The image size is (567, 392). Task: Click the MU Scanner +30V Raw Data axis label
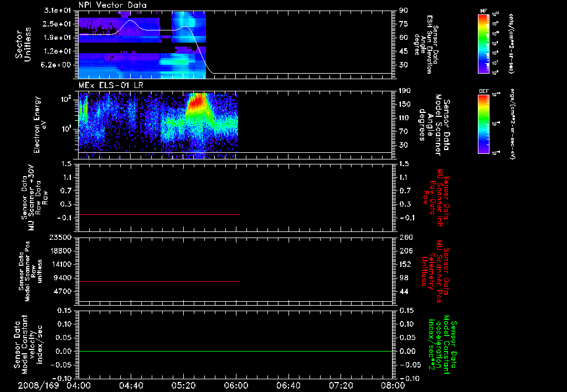(34, 198)
